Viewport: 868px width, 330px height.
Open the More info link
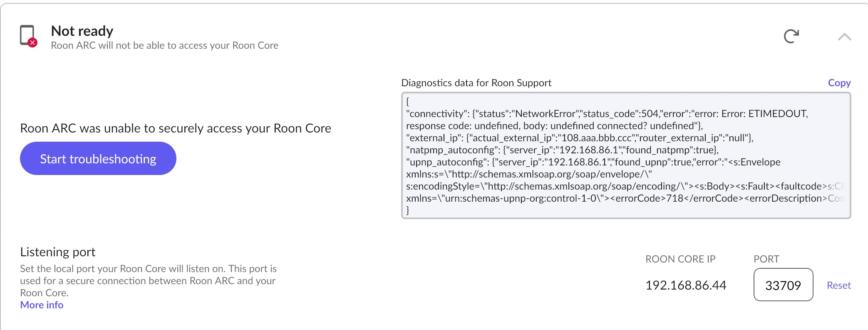[x=42, y=305]
